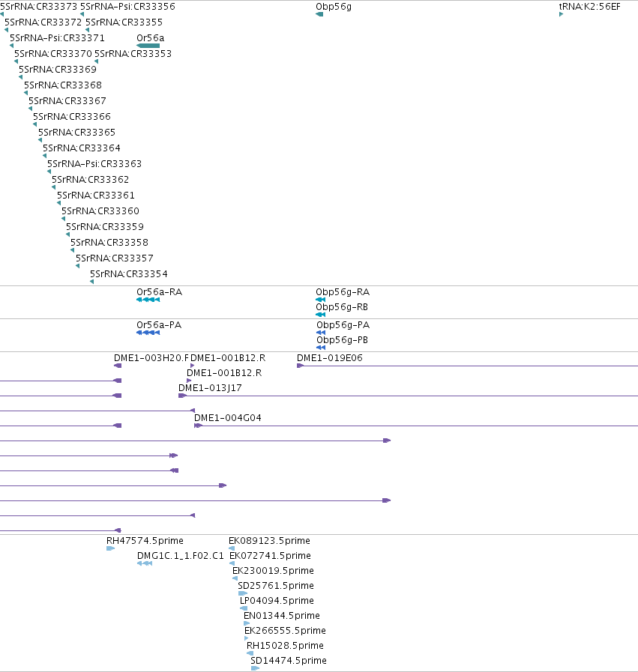Click the 5SrRNA:CR33362 label

[x=91, y=180]
